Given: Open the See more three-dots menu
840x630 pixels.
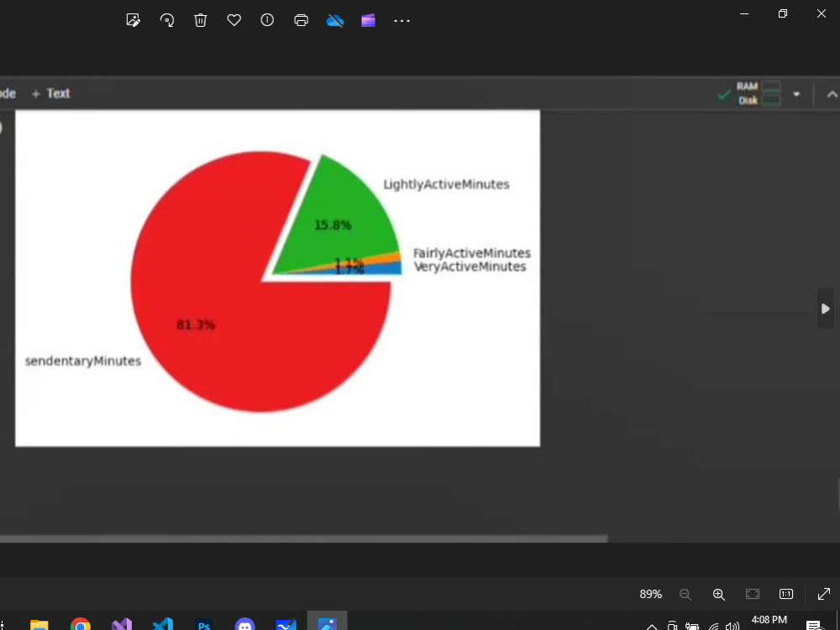Looking at the screenshot, I should click(402, 21).
